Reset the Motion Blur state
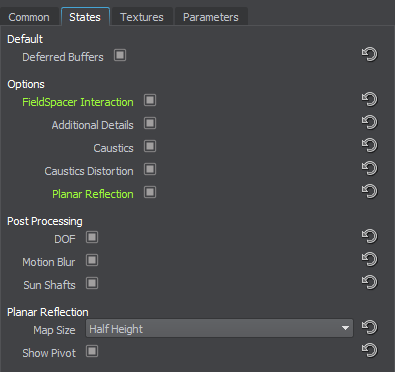 pos(369,259)
